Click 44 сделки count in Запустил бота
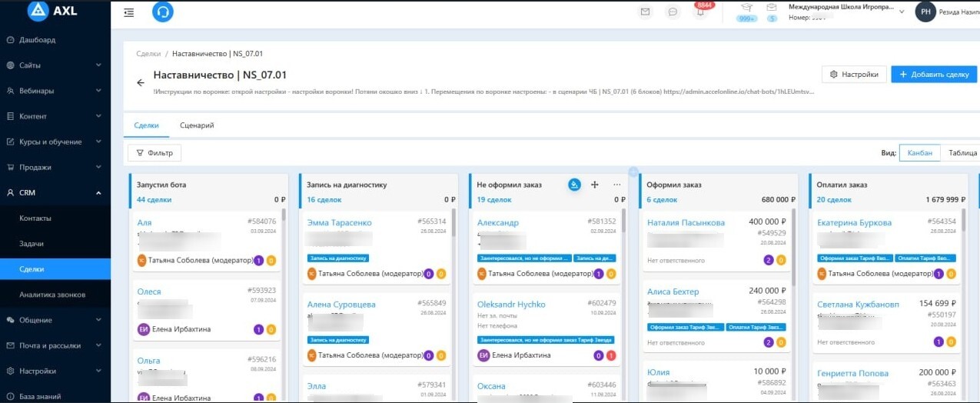 pyautogui.click(x=154, y=200)
